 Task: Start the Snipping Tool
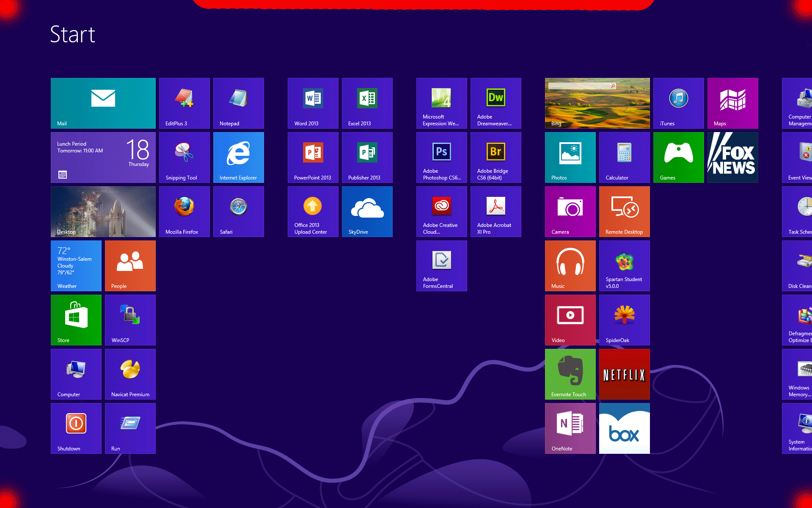pyautogui.click(x=184, y=157)
